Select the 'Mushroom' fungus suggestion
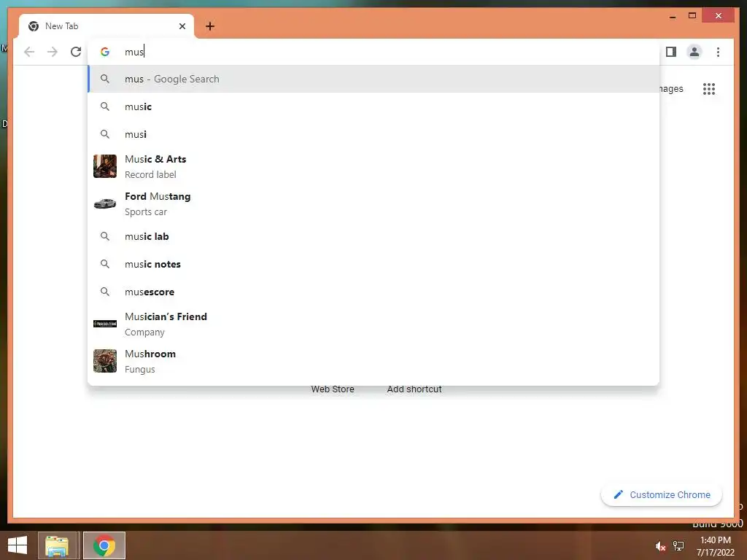747x560 pixels. coord(373,362)
